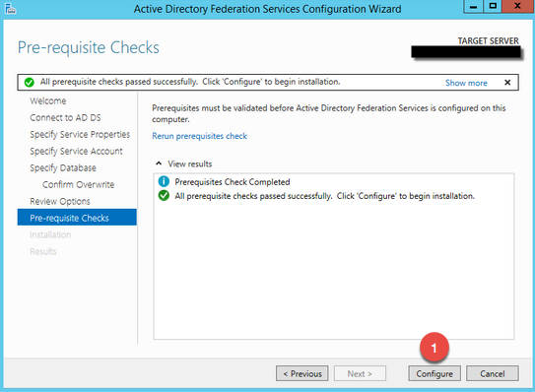This screenshot has width=535, height=392.
Task: Open Show more details in banner
Action: point(466,83)
